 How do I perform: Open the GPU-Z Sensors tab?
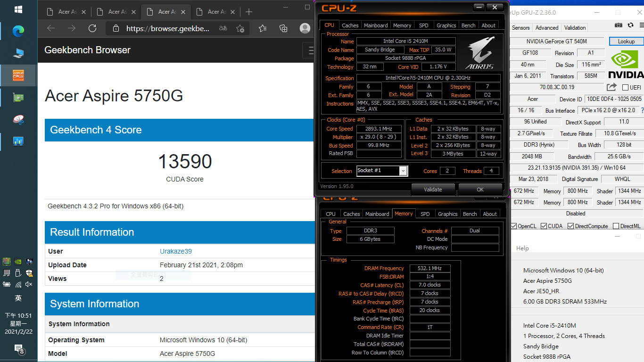(x=521, y=28)
